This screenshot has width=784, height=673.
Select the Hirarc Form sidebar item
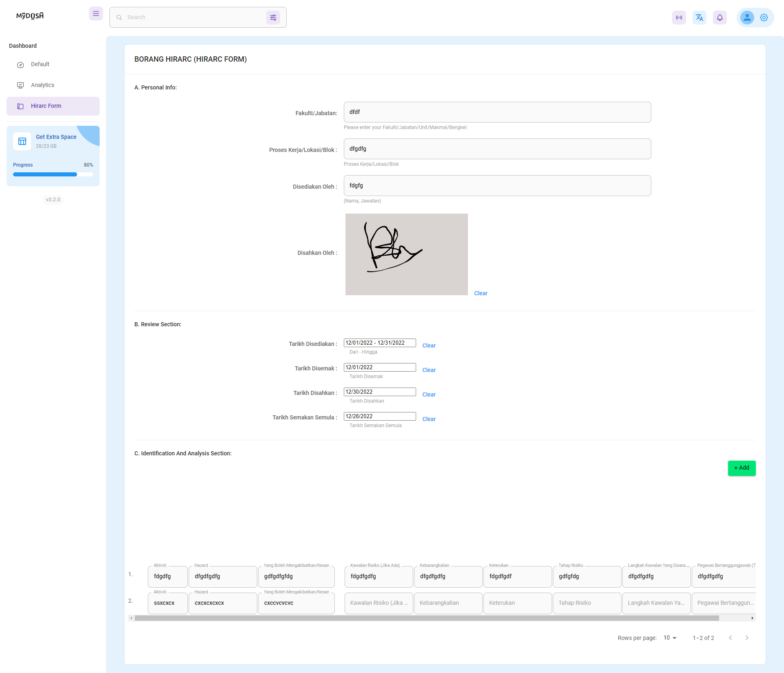(x=46, y=106)
